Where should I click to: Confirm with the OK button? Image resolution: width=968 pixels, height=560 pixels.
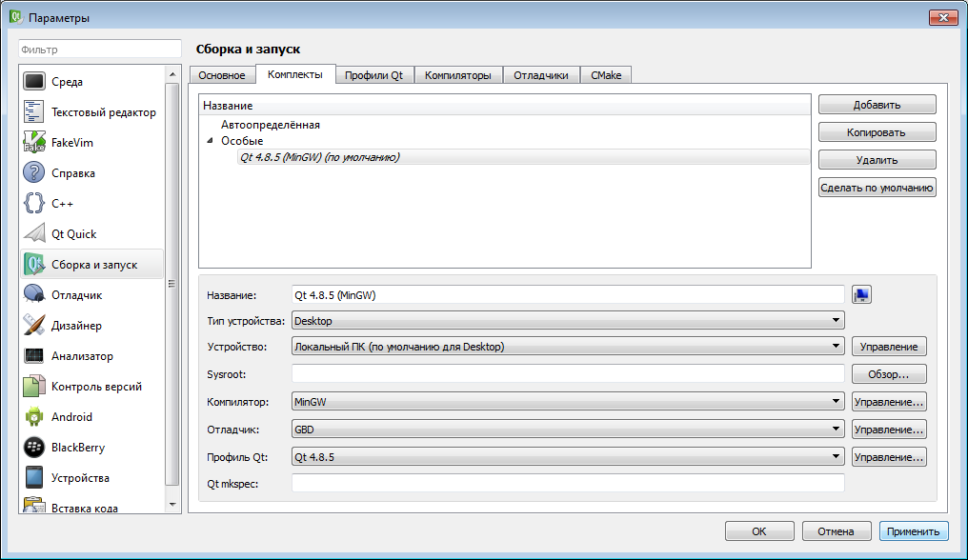[x=759, y=531]
